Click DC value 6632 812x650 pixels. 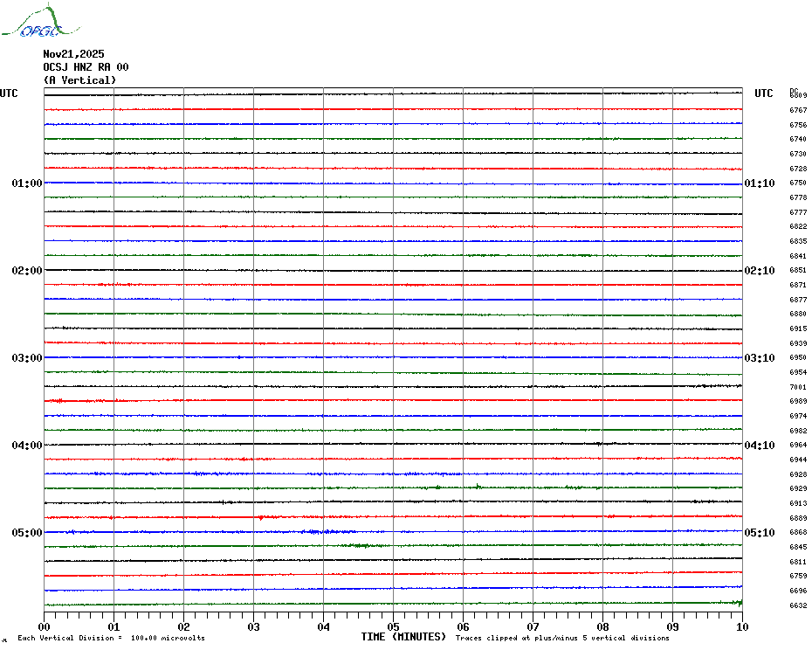click(798, 605)
